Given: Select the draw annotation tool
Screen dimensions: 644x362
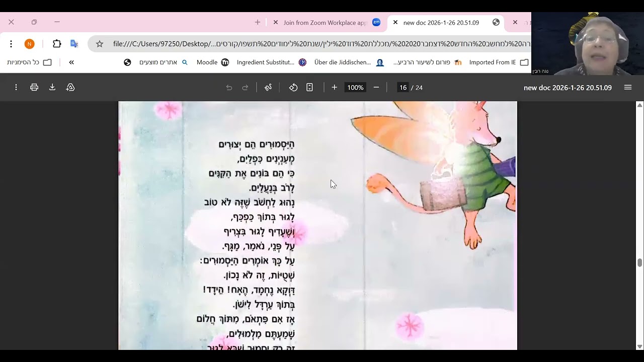Looking at the screenshot, I should 268,87.
